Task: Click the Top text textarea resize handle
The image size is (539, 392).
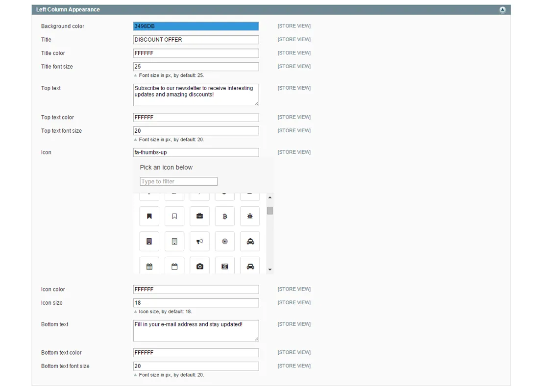Action: [x=256, y=103]
